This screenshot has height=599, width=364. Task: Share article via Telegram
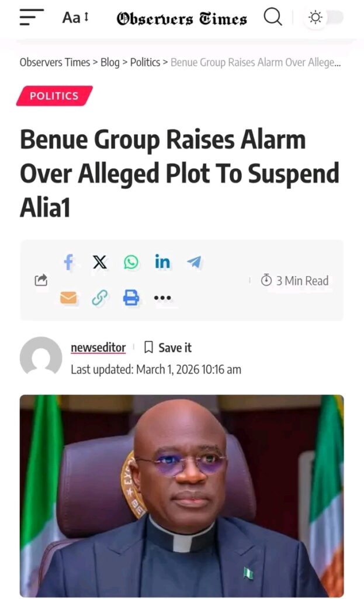click(x=194, y=263)
